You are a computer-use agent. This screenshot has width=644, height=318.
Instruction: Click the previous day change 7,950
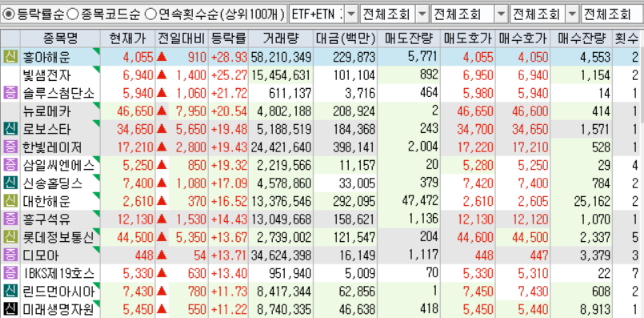click(x=191, y=111)
